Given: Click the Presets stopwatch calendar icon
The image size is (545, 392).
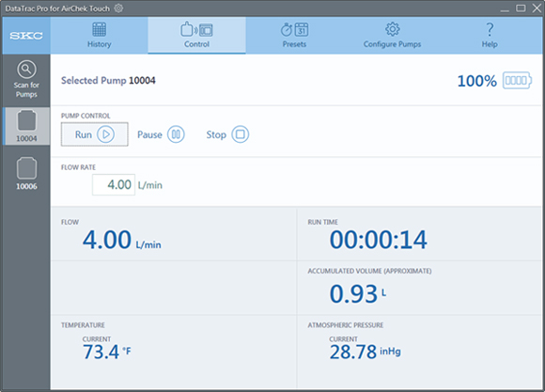Looking at the screenshot, I should 294,29.
